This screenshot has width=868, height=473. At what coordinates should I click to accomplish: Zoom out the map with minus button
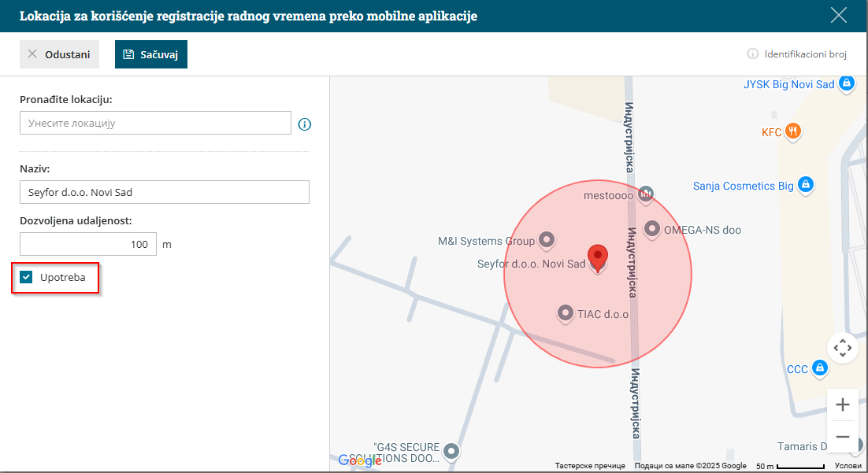coord(843,437)
